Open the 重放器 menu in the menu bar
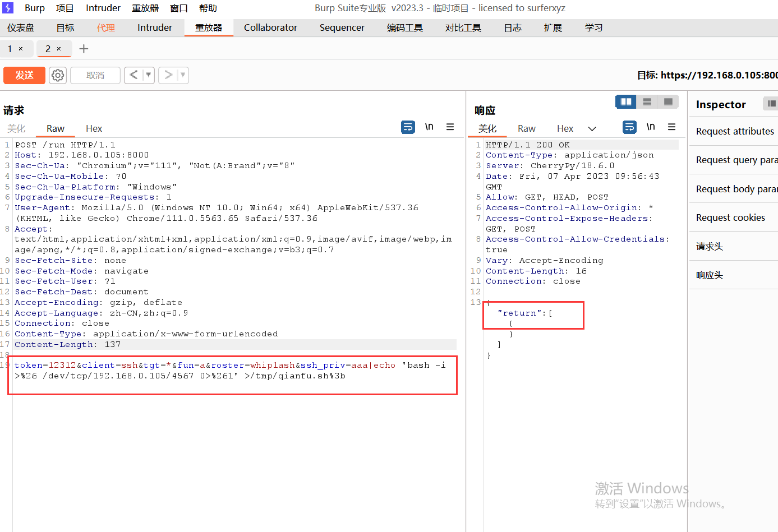 145,8
